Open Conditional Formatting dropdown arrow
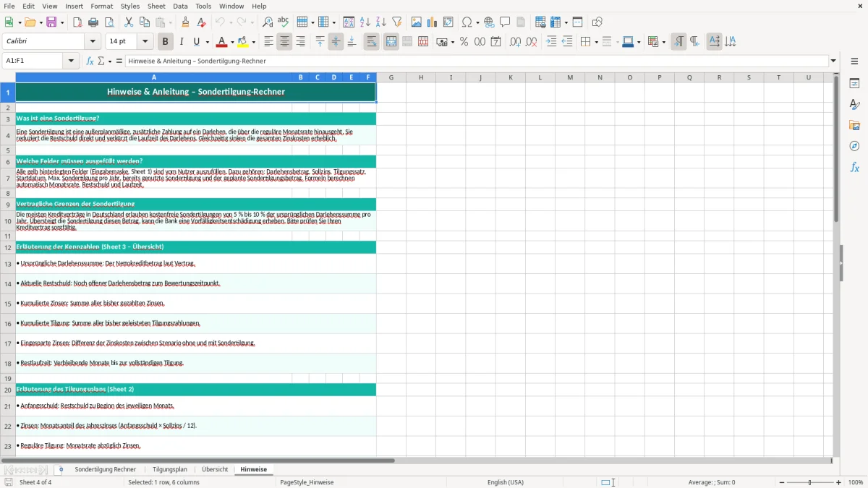The width and height of the screenshot is (868, 488). point(663,42)
